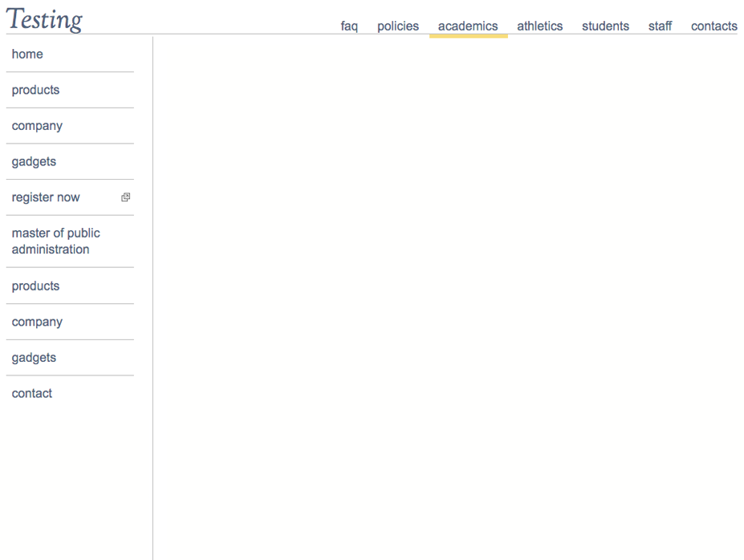This screenshot has width=744, height=560.
Task: Open the company link below master of public administration
Action: 37,323
